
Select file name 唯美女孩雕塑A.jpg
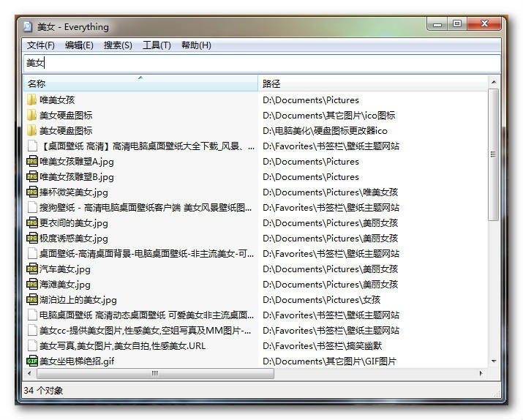[x=76, y=162]
